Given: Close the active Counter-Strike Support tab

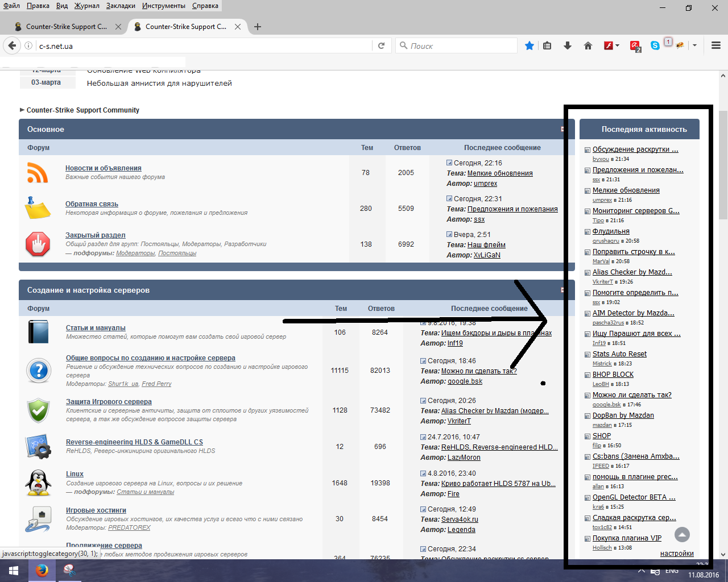Looking at the screenshot, I should pos(238,27).
